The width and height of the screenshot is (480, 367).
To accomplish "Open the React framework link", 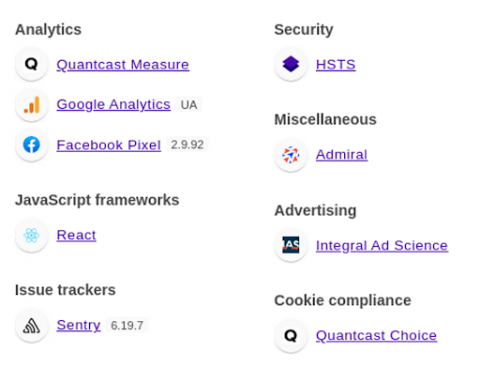I will point(76,235).
